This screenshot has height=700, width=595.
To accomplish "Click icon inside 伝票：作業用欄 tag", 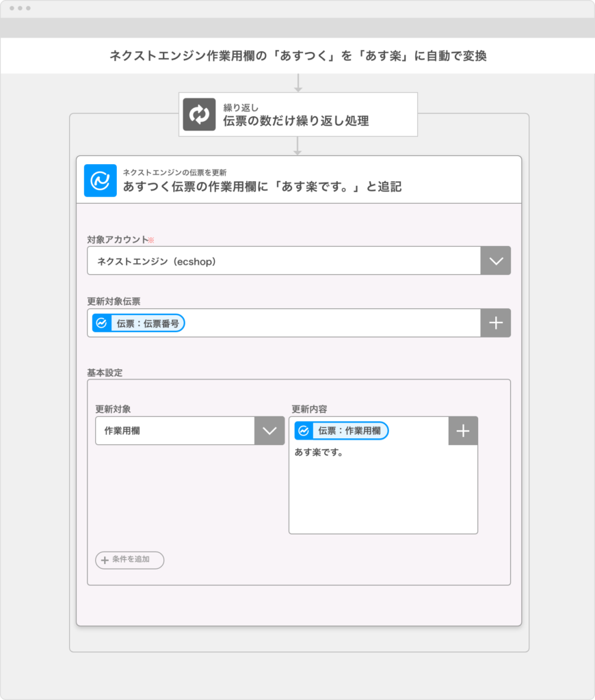I will tap(304, 431).
